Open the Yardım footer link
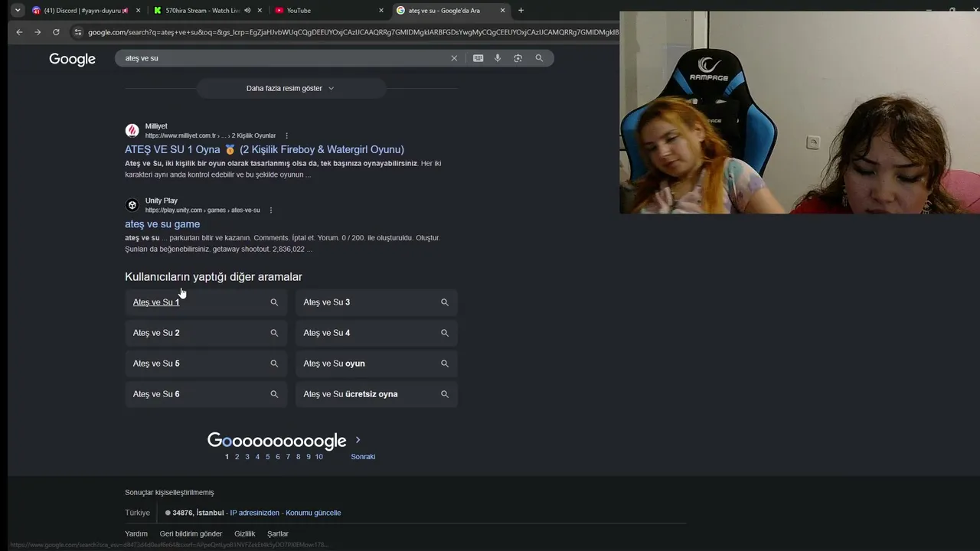The width and height of the screenshot is (980, 551). click(136, 533)
